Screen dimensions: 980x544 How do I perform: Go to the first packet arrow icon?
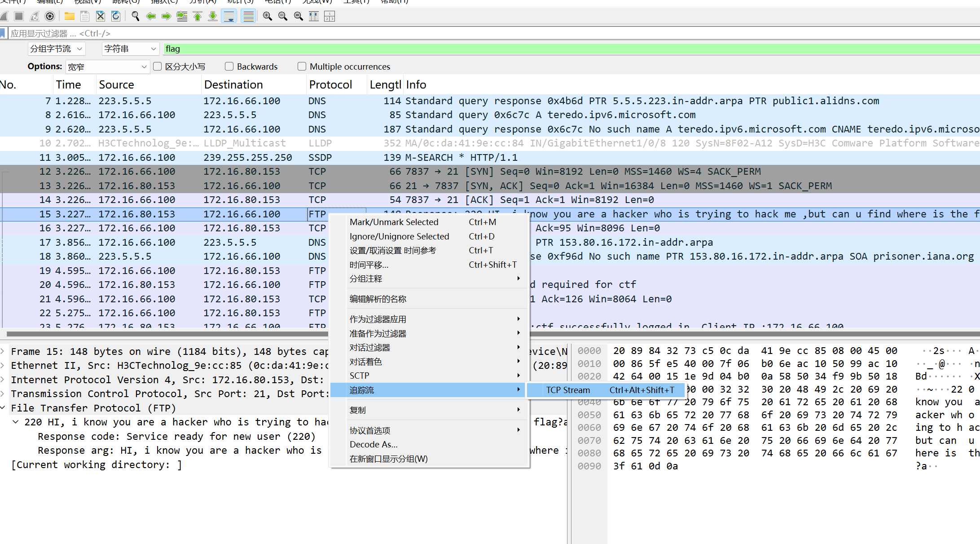pyautogui.click(x=198, y=17)
